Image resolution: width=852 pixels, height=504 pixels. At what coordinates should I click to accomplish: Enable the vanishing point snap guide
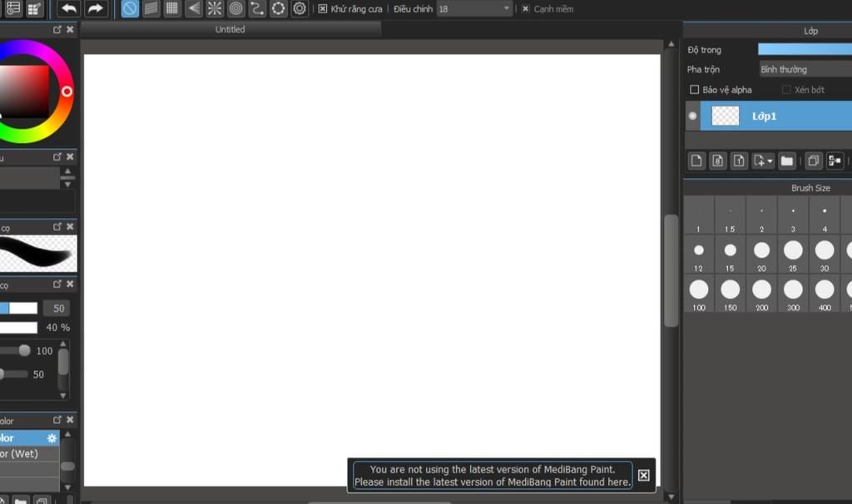[193, 8]
